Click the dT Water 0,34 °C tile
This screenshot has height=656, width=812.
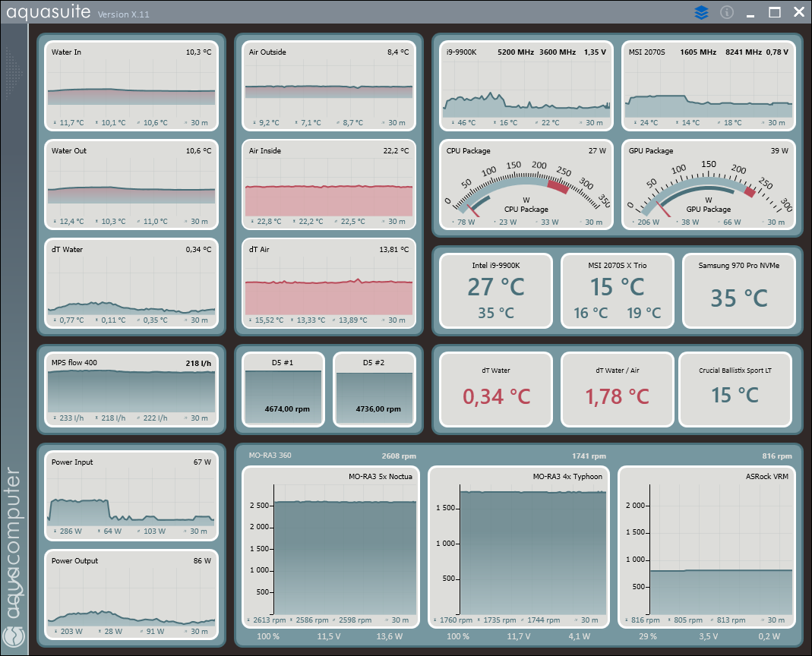pyautogui.click(x=496, y=389)
